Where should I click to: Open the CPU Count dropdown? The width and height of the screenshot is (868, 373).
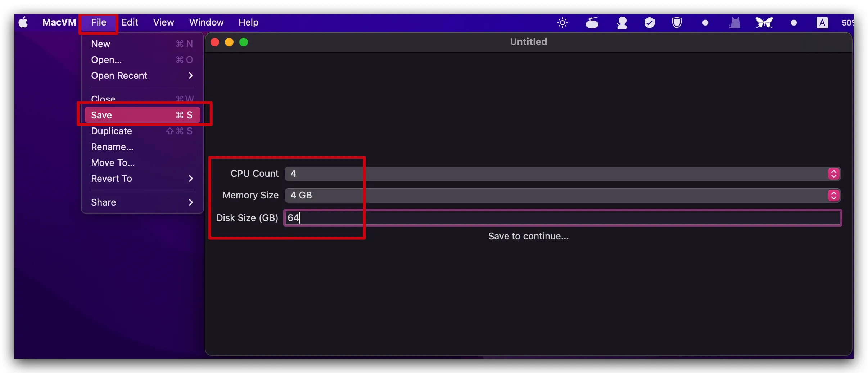point(562,174)
